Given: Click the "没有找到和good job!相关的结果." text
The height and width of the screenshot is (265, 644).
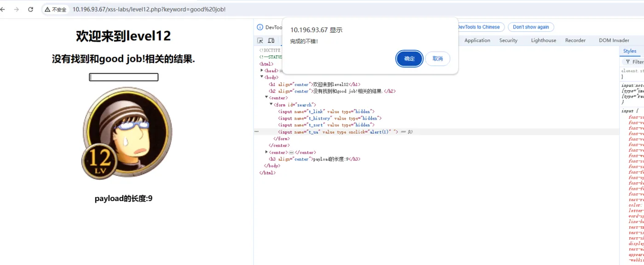Looking at the screenshot, I should tap(123, 59).
